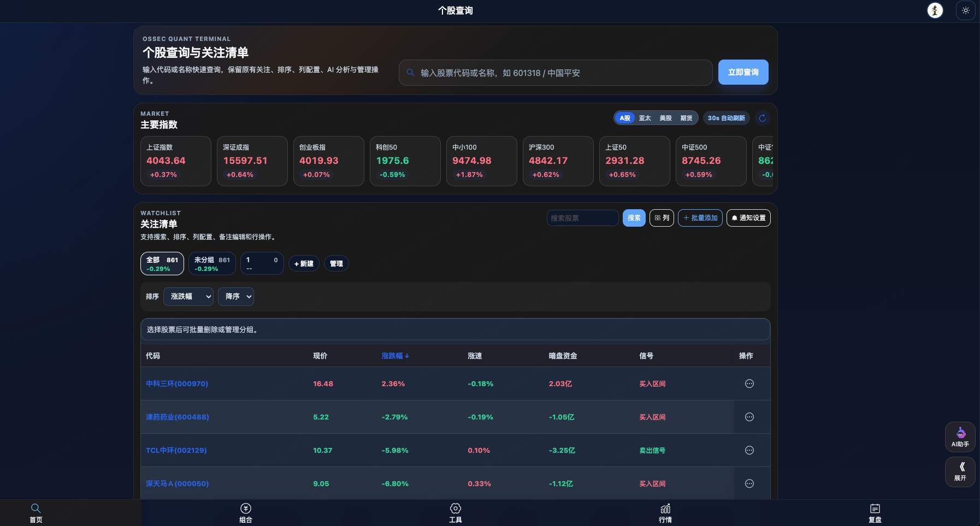Click the 立即查询 button
This screenshot has height=526, width=980.
pyautogui.click(x=743, y=72)
